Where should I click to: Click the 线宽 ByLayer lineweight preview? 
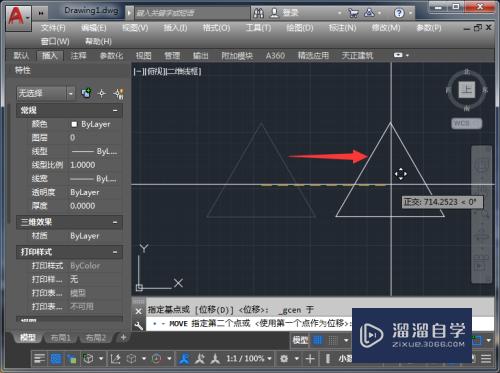click(94, 179)
